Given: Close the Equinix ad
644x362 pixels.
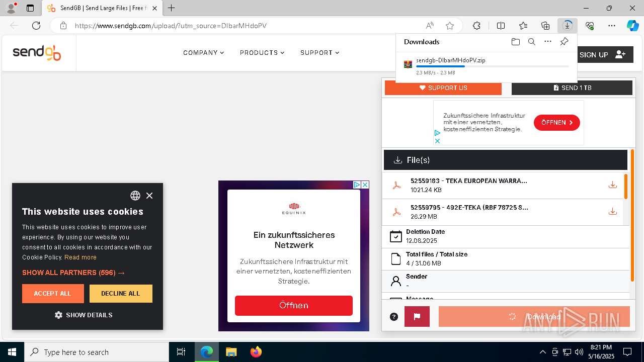Looking at the screenshot, I should (x=365, y=185).
